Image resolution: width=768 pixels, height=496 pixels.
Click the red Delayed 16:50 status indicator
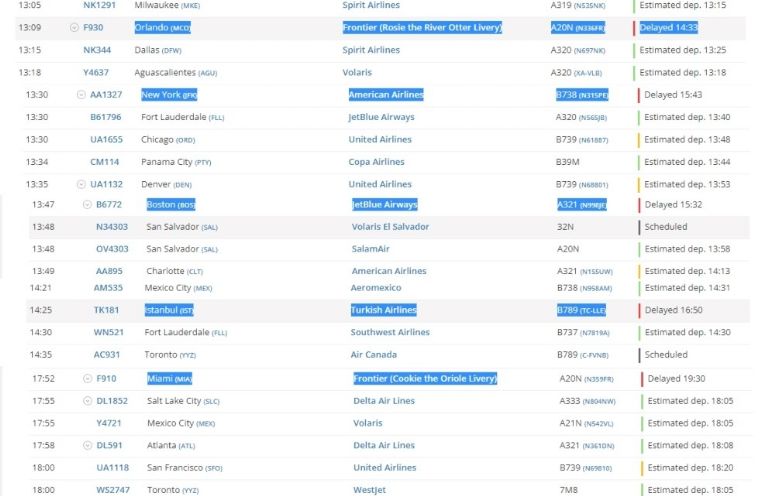click(x=670, y=310)
